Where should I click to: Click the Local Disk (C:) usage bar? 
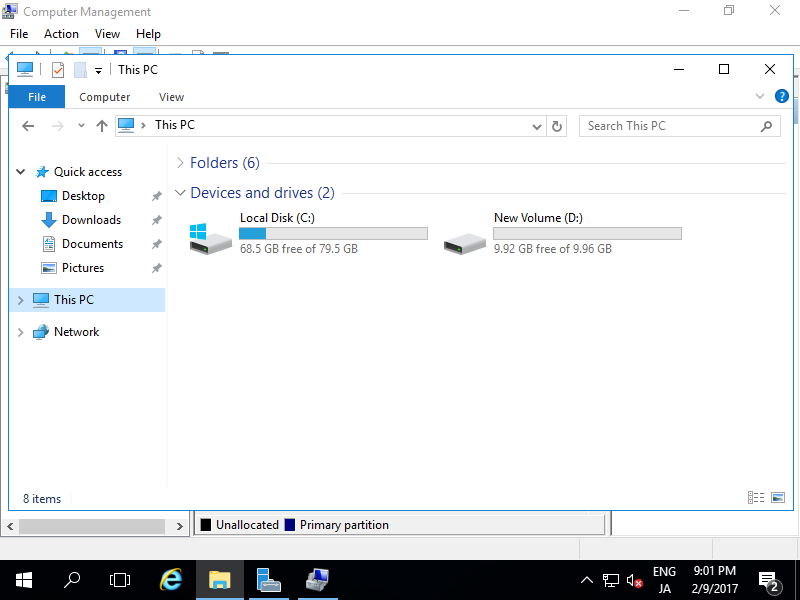[x=333, y=234]
